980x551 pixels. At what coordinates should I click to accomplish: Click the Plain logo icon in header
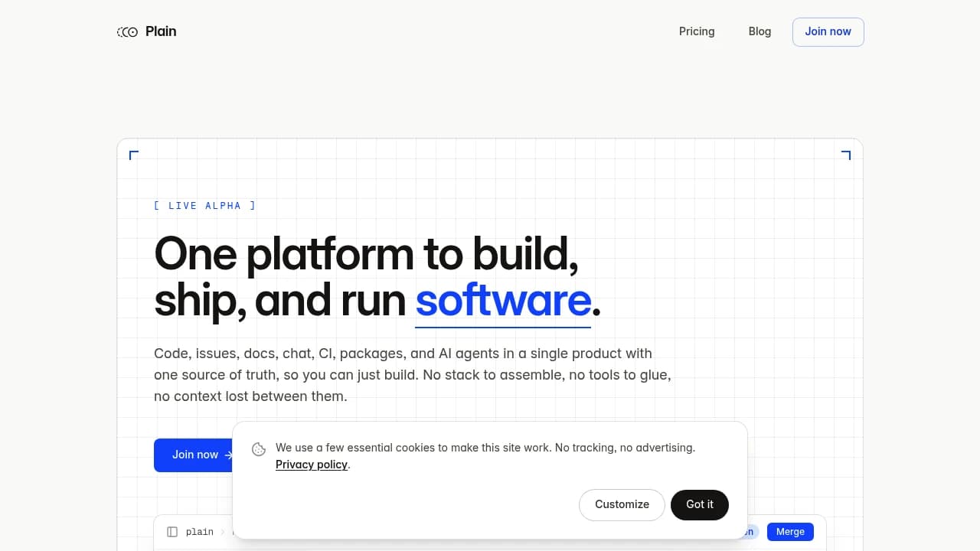coord(127,31)
